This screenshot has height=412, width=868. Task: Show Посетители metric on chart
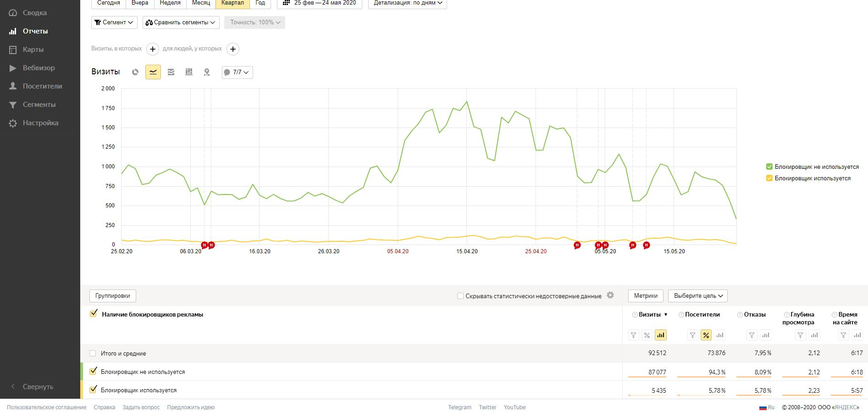[x=720, y=335]
